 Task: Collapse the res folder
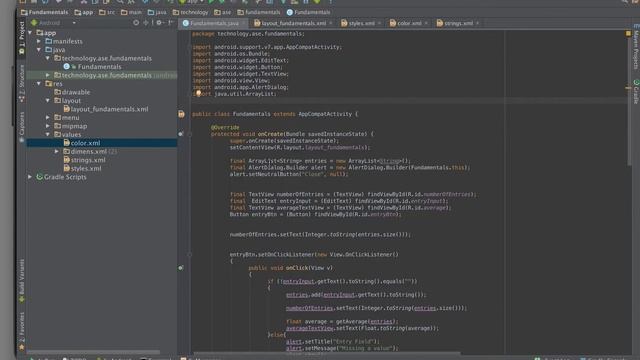[39, 84]
